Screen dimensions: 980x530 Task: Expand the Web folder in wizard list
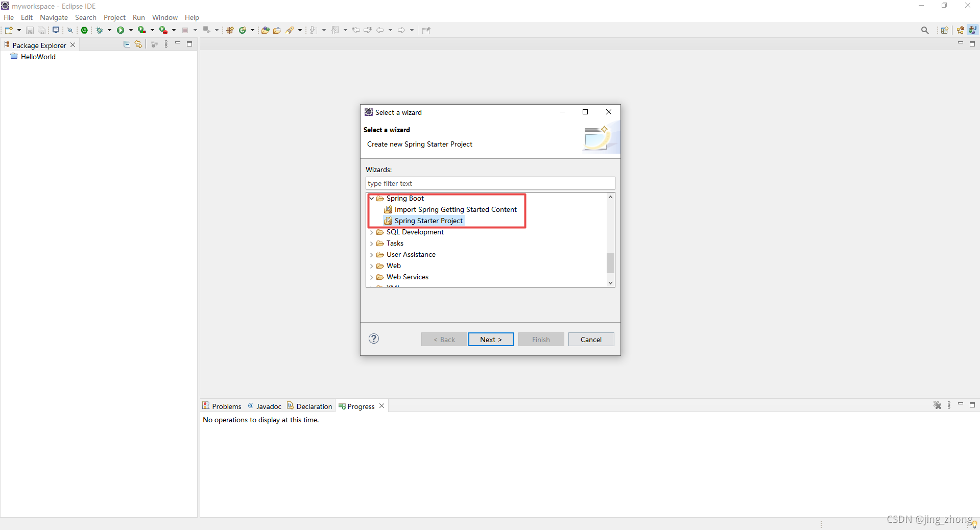click(x=372, y=266)
